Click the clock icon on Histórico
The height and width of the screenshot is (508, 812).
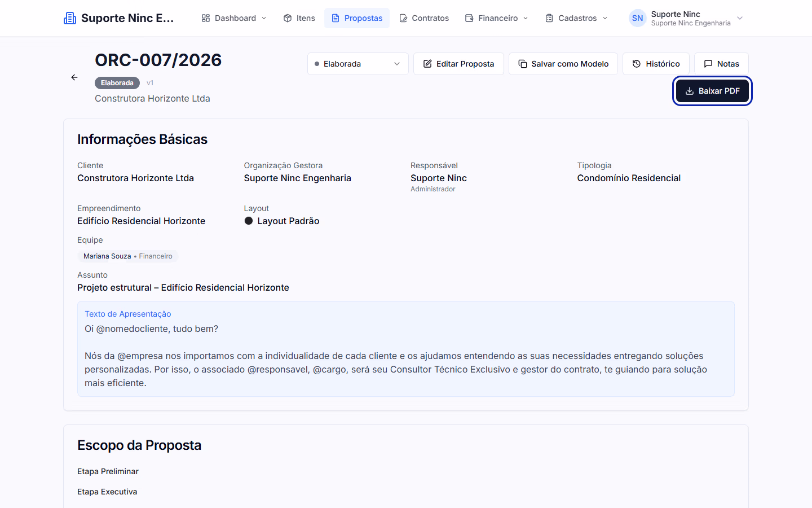[637, 64]
